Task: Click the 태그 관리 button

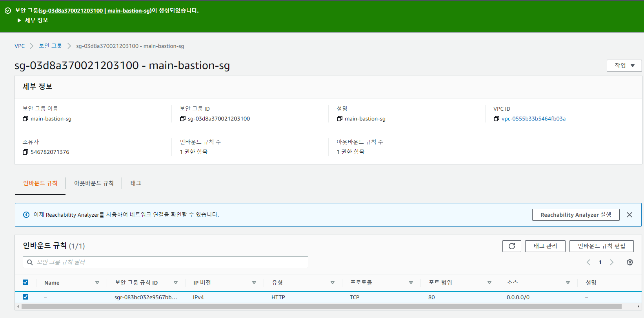Action: 545,246
